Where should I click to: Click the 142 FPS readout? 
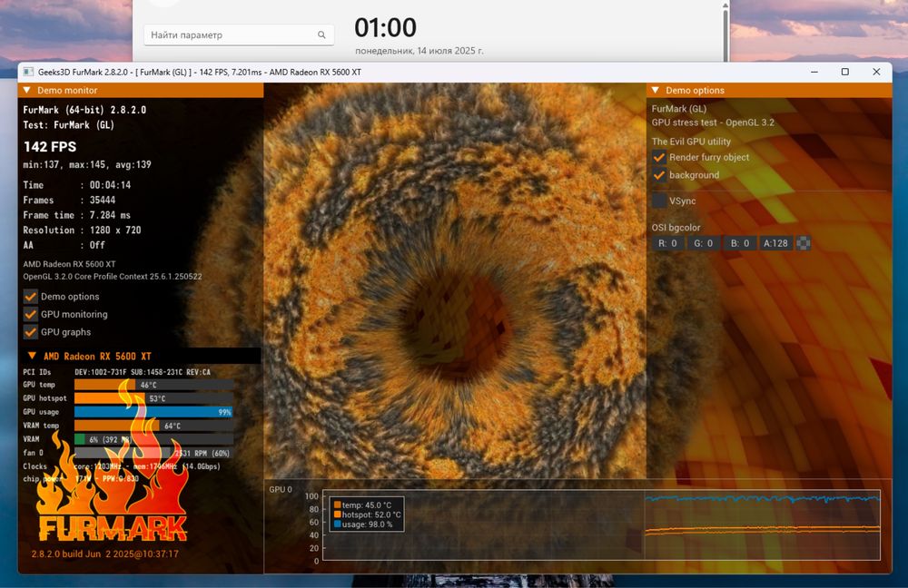tap(50, 147)
